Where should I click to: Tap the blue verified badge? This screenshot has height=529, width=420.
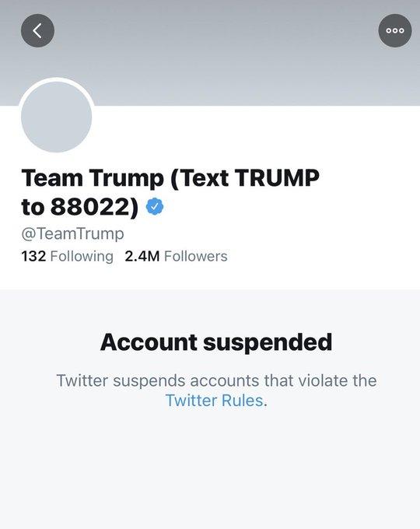click(x=155, y=206)
